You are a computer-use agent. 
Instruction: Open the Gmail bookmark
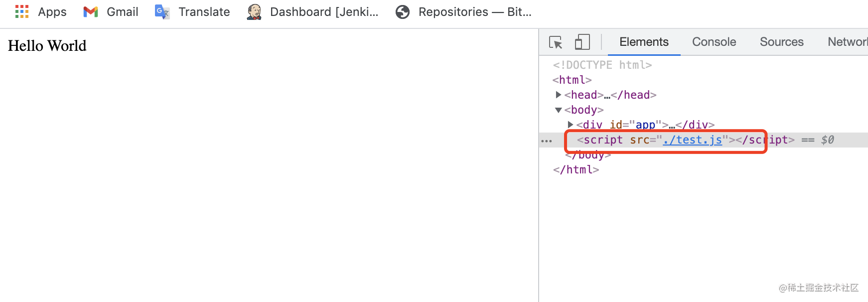pos(111,12)
